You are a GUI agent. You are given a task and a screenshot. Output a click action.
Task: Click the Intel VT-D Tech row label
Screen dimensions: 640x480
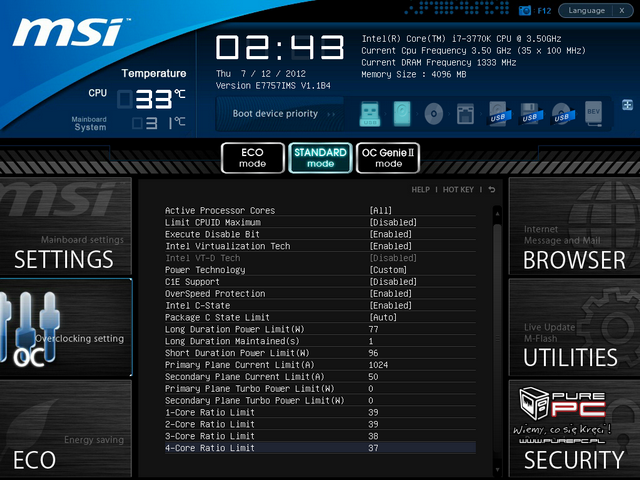203,258
